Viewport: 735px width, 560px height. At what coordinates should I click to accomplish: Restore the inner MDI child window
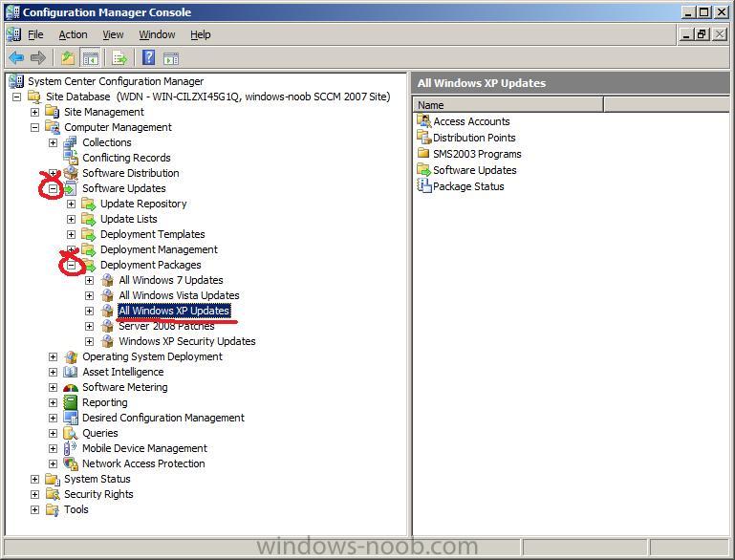pos(702,34)
